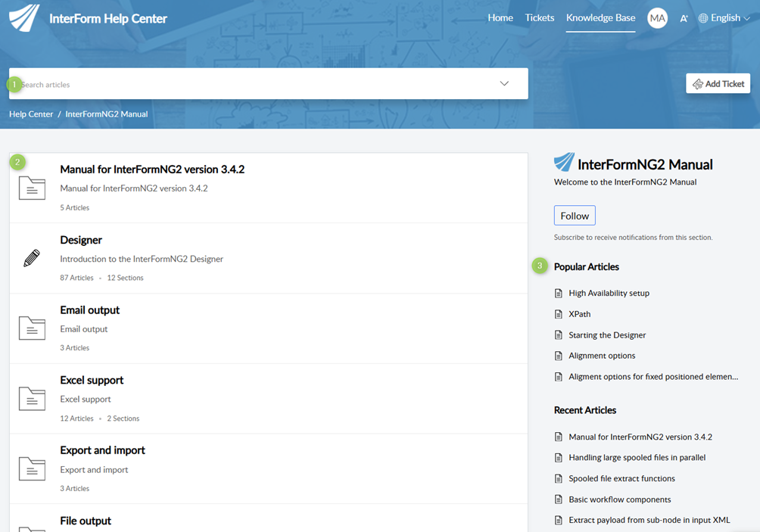760x532 pixels.
Task: Click the InterFormNG2 Manual sidebar logo
Action: click(564, 162)
